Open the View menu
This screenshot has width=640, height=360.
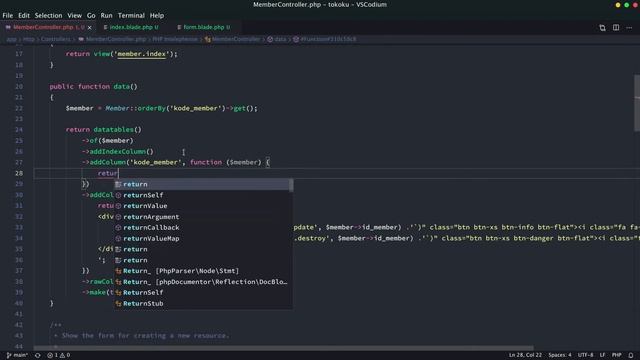click(x=74, y=16)
